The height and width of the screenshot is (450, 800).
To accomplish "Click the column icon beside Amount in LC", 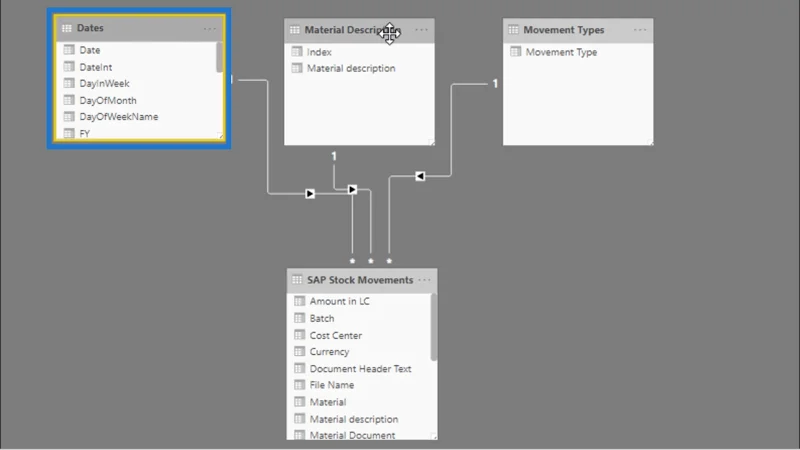I will 299,301.
